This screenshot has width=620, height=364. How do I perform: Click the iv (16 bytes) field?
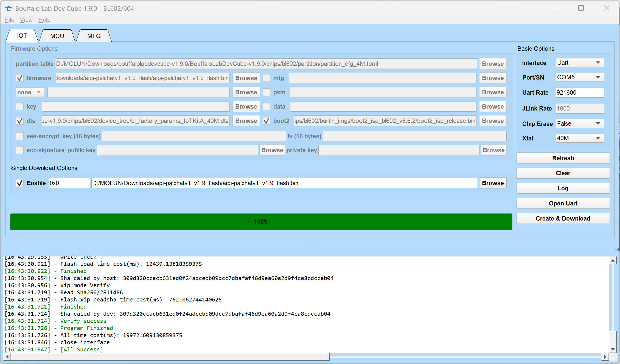point(414,136)
